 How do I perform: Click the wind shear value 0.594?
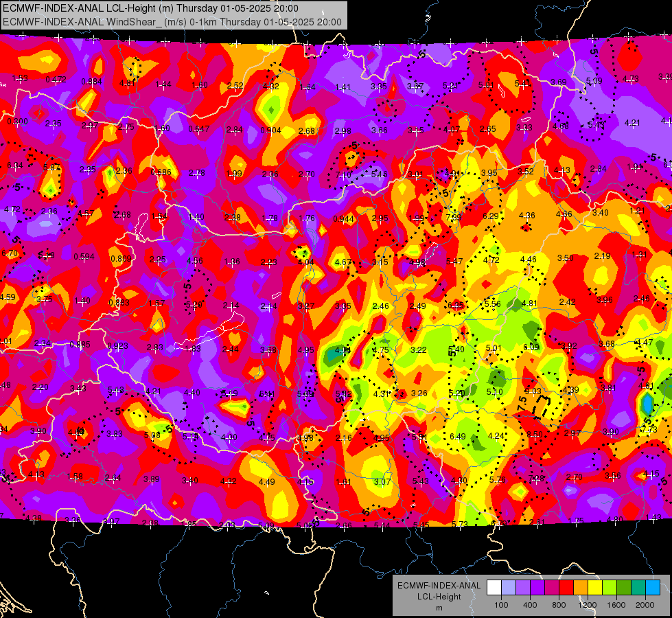coord(84,257)
